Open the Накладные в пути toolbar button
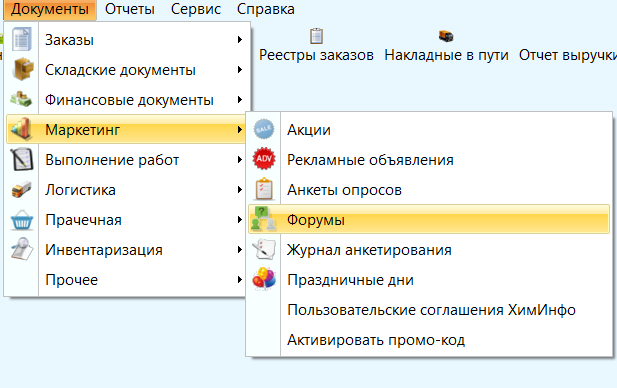This screenshot has height=388, width=617. (446, 45)
